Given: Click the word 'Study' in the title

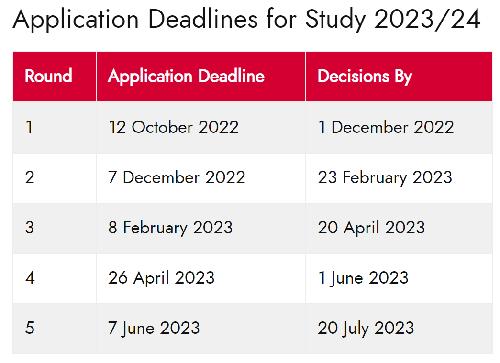Looking at the screenshot, I should [335, 21].
